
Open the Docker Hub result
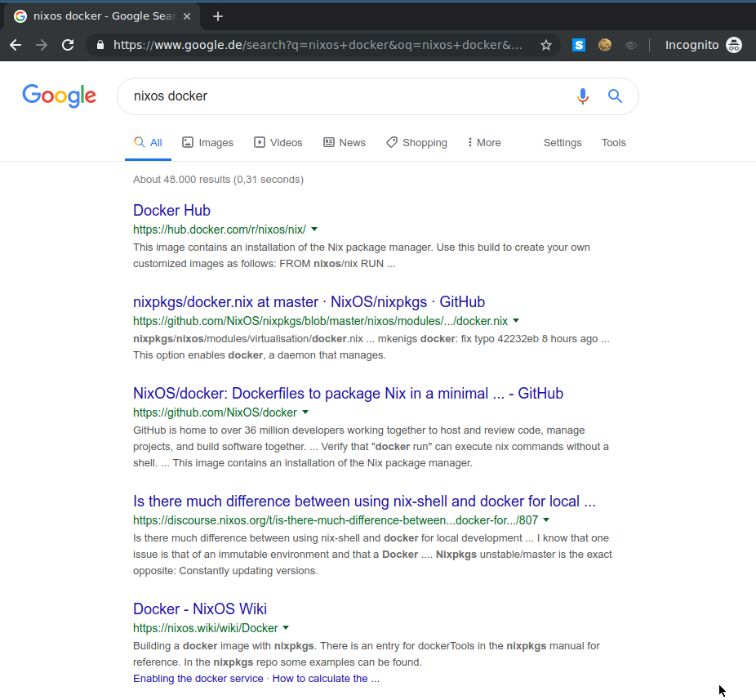(x=171, y=211)
